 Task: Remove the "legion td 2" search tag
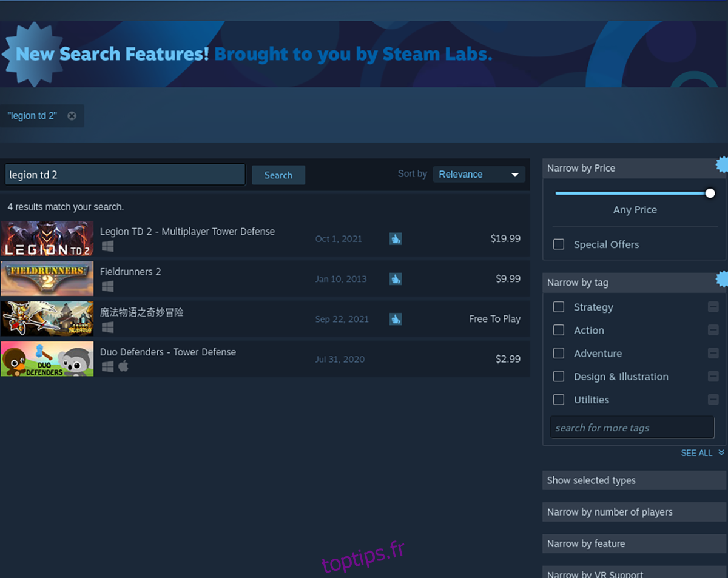click(x=72, y=116)
